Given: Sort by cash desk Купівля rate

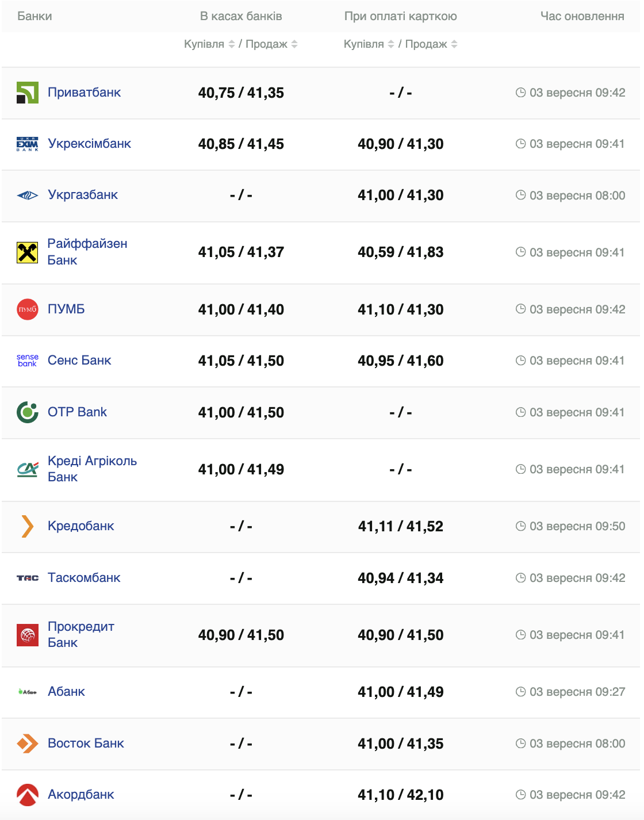Looking at the screenshot, I should [x=209, y=44].
